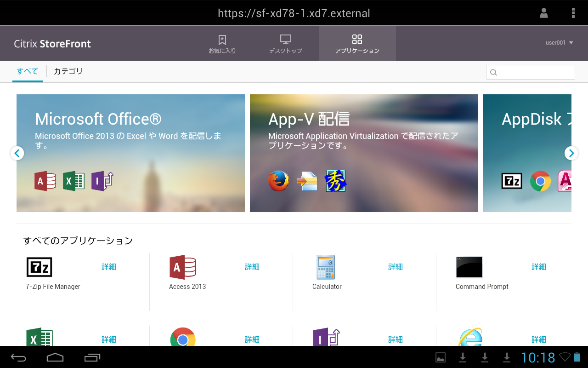This screenshot has width=588, height=368.
Task: Click the file transfer icon in App-V banner
Action: tap(307, 181)
